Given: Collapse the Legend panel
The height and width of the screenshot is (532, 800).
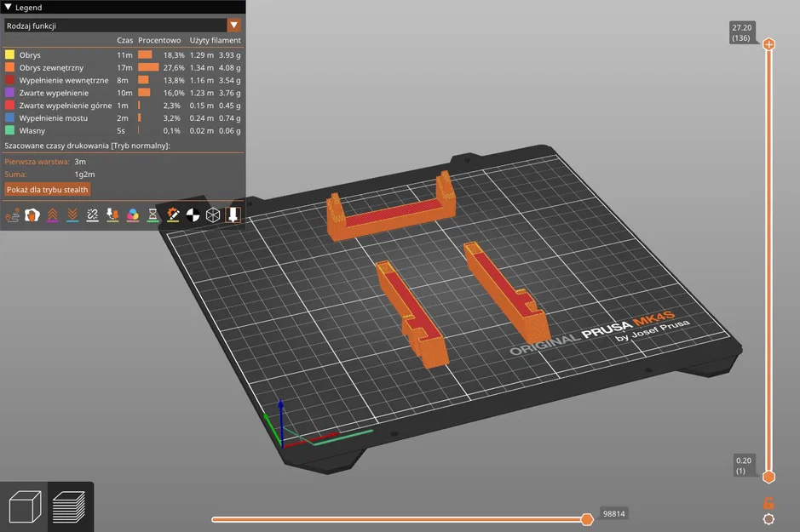Looking at the screenshot, I should coord(8,7).
